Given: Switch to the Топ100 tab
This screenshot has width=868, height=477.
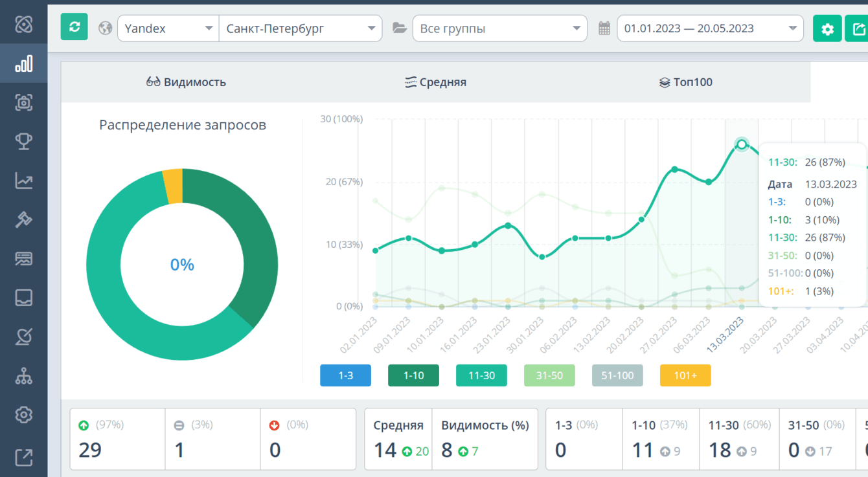Looking at the screenshot, I should (685, 82).
